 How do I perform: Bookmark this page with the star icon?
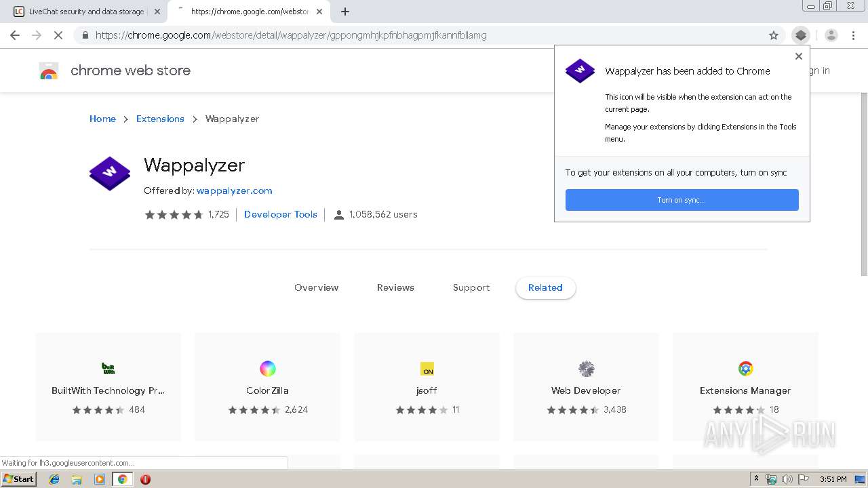point(774,35)
